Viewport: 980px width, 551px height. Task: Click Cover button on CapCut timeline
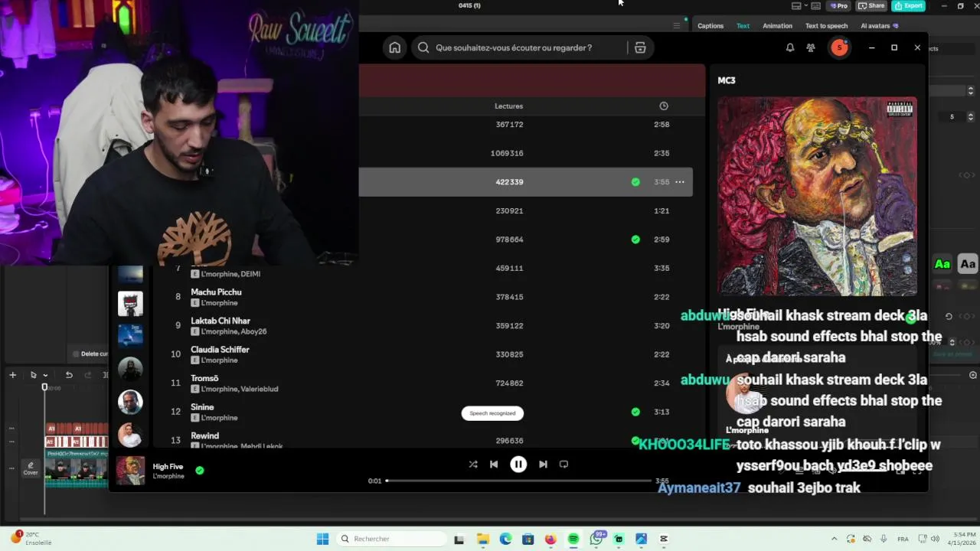(x=31, y=468)
